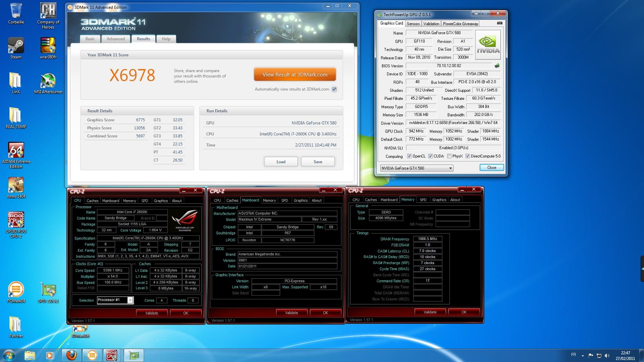Click the GPU-Z BIOS save chip icon
The width and height of the screenshot is (644, 362).
[497, 66]
